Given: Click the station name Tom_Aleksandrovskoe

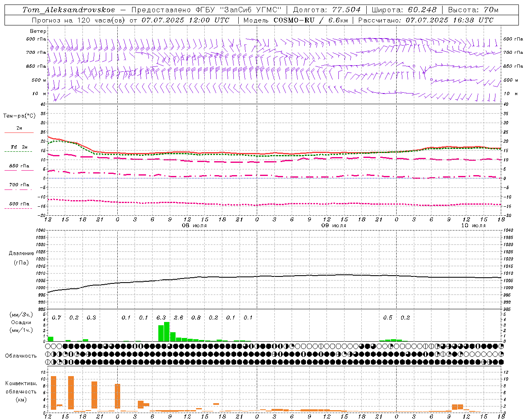Looking at the screenshot, I should click(x=68, y=10).
